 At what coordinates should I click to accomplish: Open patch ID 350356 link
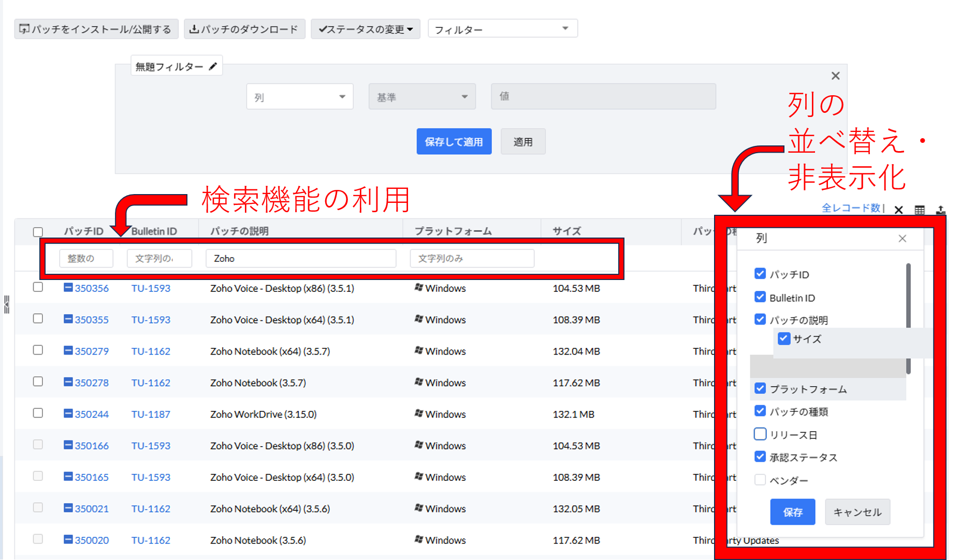point(92,288)
